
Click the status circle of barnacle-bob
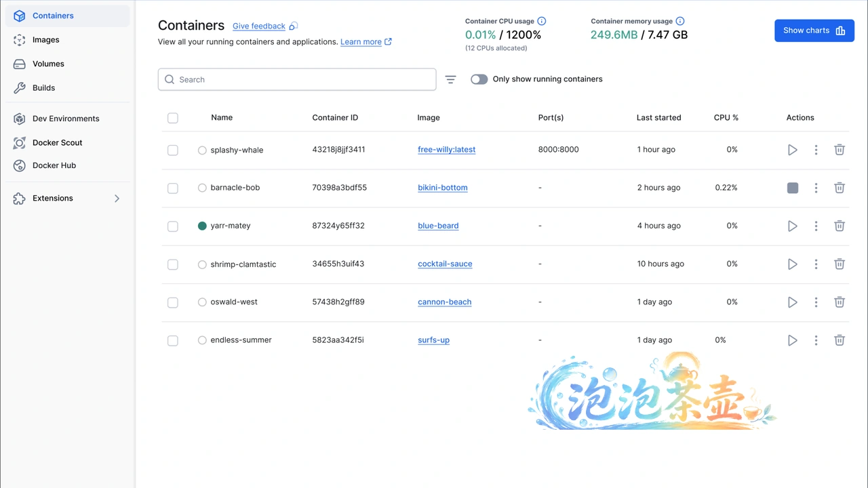[202, 188]
